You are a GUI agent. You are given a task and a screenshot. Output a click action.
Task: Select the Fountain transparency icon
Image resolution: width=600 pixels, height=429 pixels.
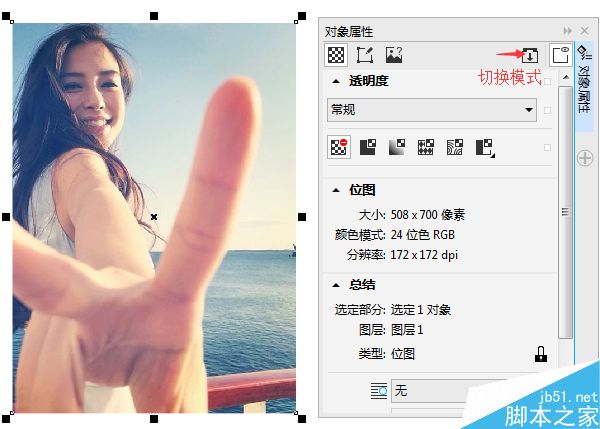pos(397,147)
